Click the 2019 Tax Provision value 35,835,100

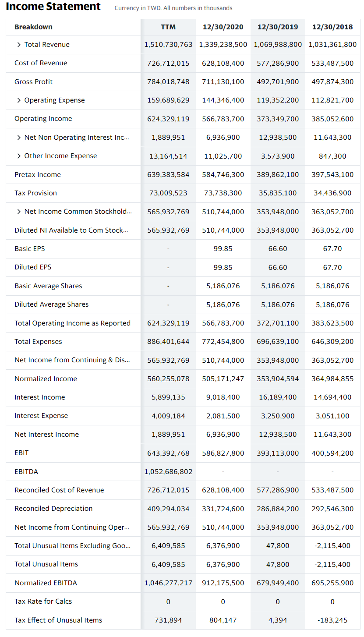(x=278, y=193)
